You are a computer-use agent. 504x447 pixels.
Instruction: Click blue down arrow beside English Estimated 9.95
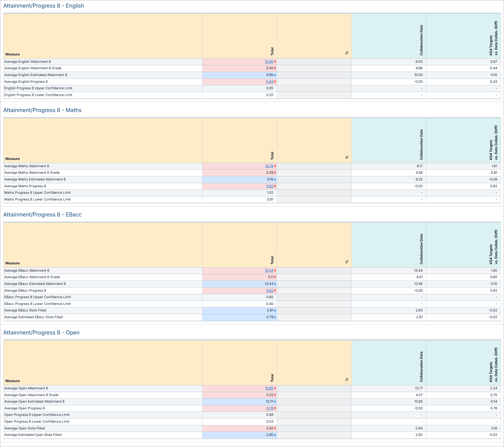pos(275,75)
